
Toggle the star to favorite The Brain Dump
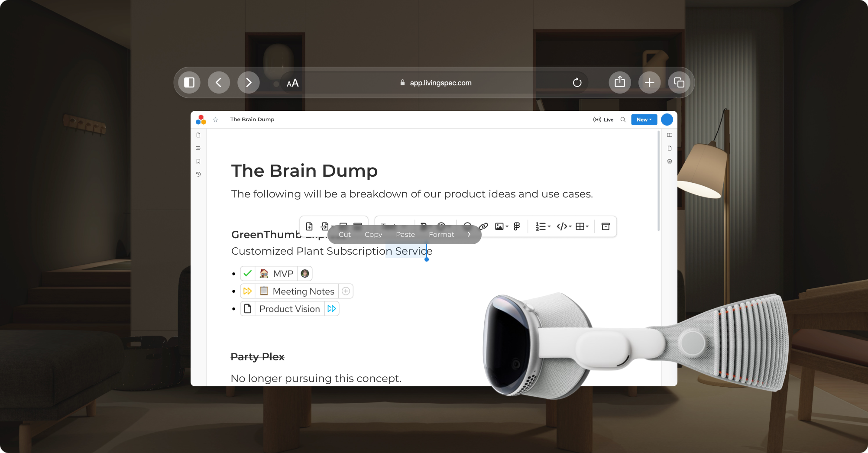[x=215, y=120]
